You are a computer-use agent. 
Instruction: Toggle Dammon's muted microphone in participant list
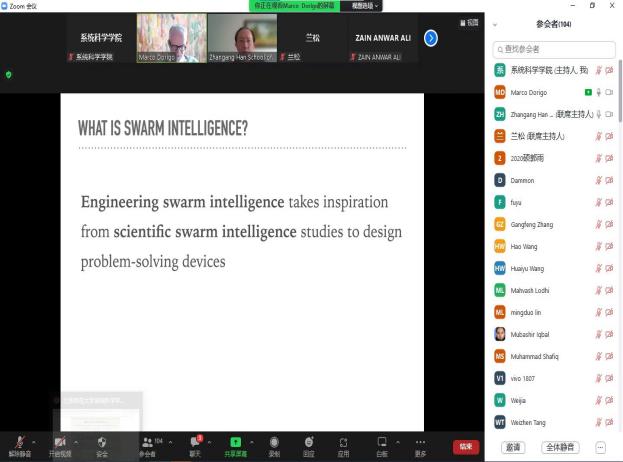click(x=599, y=180)
